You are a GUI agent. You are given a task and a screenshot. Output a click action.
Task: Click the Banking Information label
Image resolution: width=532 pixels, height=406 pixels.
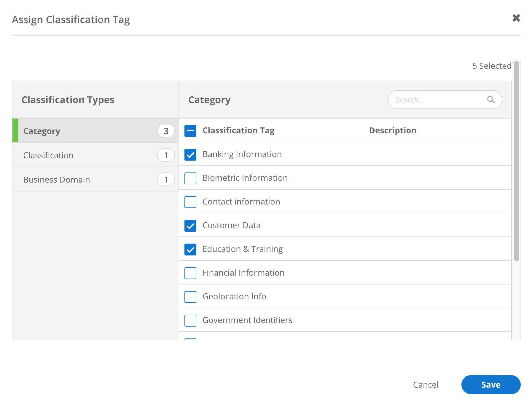coord(242,154)
